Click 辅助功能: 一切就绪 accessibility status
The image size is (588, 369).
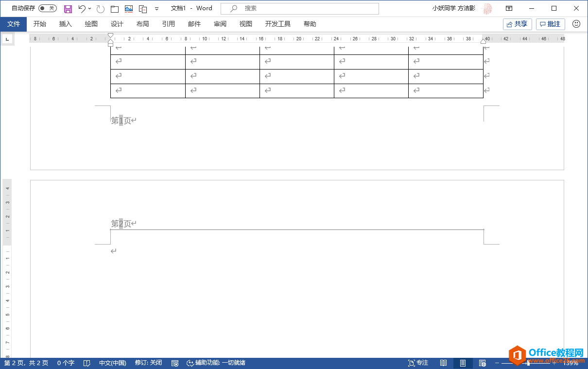tap(216, 363)
